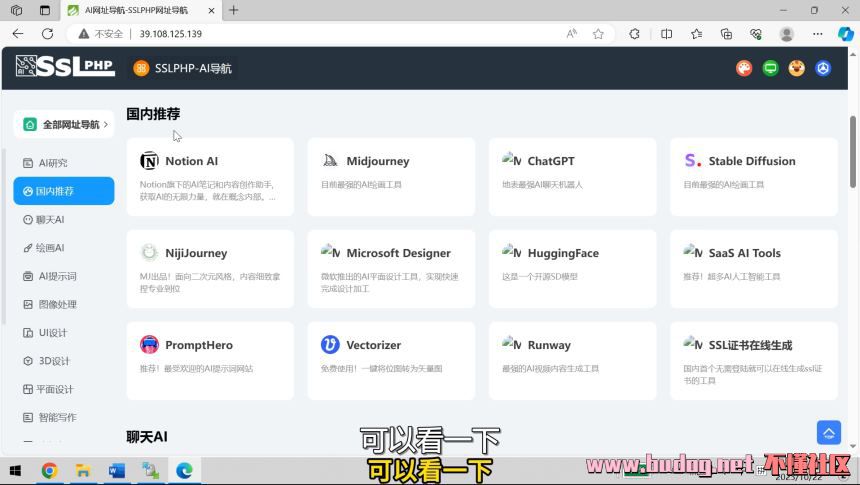Click the Vectorizer logo icon

(330, 345)
